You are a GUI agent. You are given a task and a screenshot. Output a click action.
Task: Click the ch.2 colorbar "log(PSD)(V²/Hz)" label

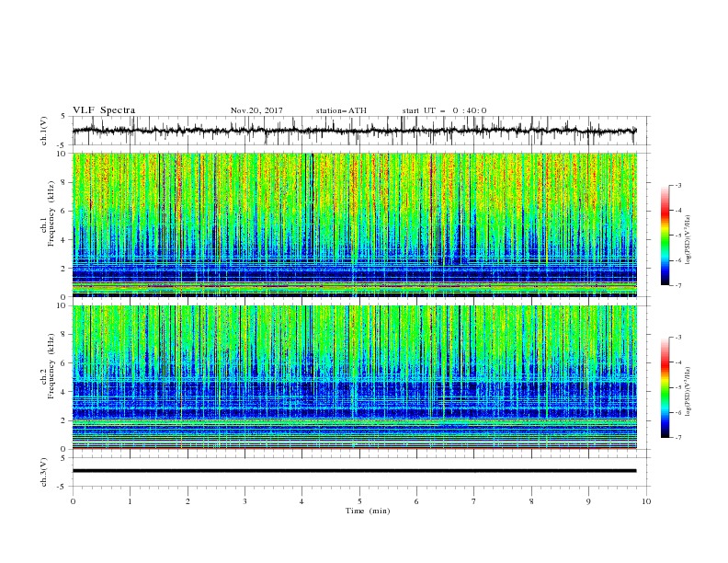pyautogui.click(x=688, y=392)
